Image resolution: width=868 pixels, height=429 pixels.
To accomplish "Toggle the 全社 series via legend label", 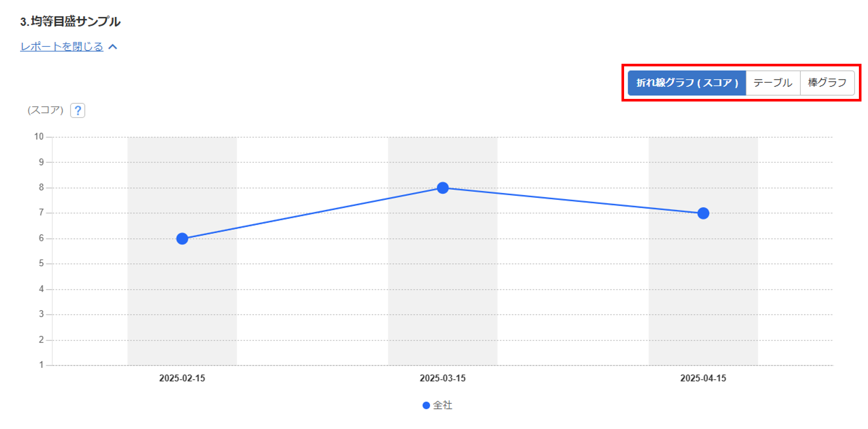I will click(443, 405).
